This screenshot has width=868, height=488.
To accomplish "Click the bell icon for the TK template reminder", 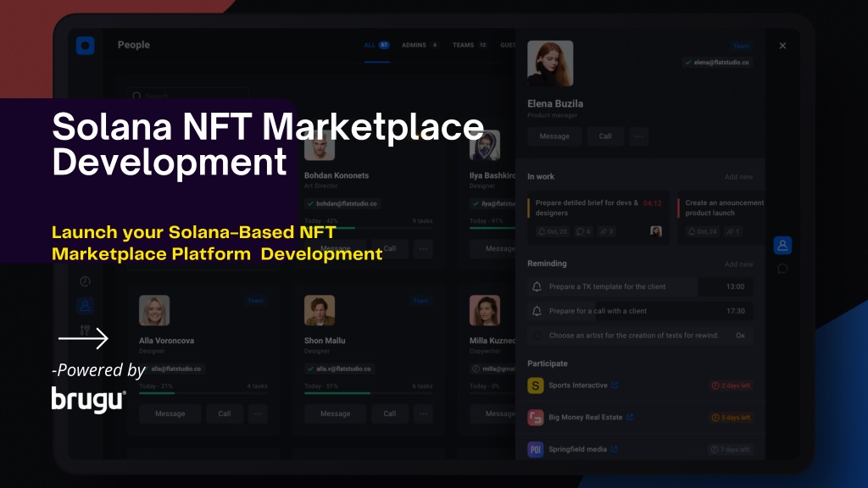I will point(537,286).
